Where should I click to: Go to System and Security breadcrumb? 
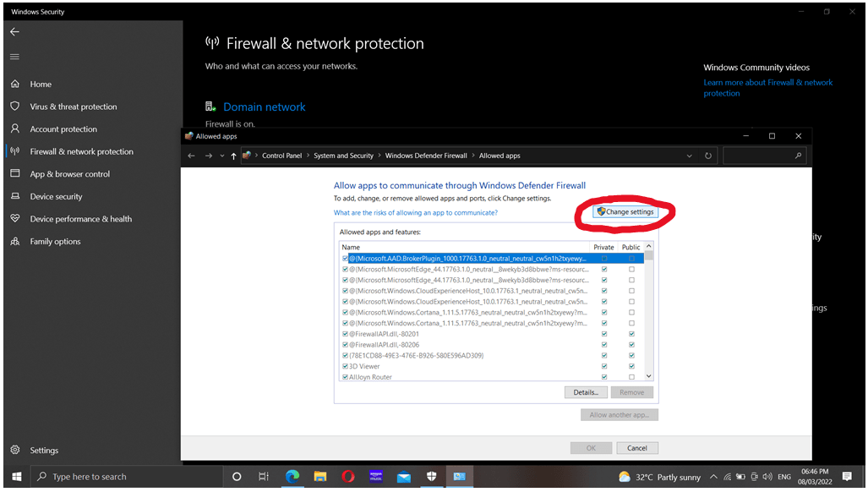coord(346,156)
